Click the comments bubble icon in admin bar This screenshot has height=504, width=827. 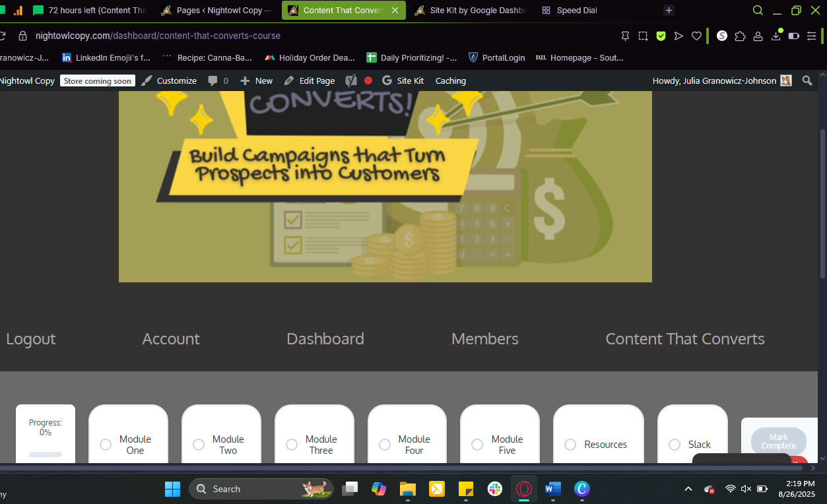[213, 80]
